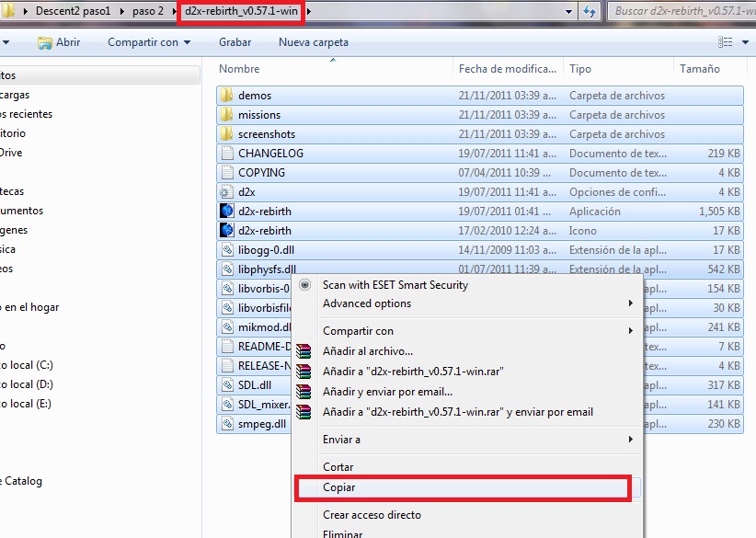Click the COPYING document icon
Viewport: 756px width, 538px height.
click(x=227, y=173)
